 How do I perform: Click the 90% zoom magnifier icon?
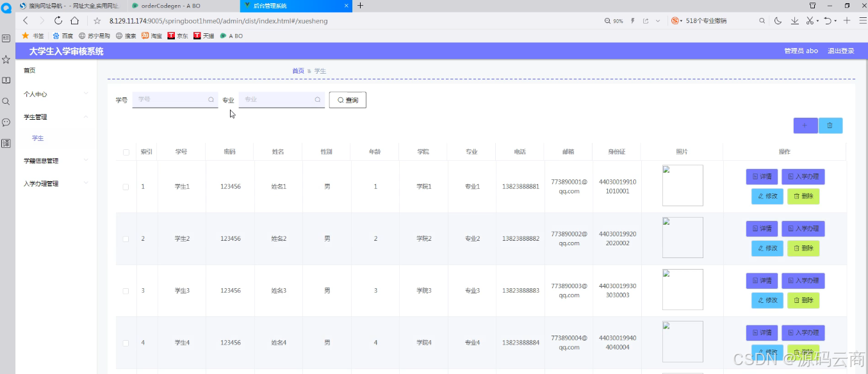(x=608, y=20)
